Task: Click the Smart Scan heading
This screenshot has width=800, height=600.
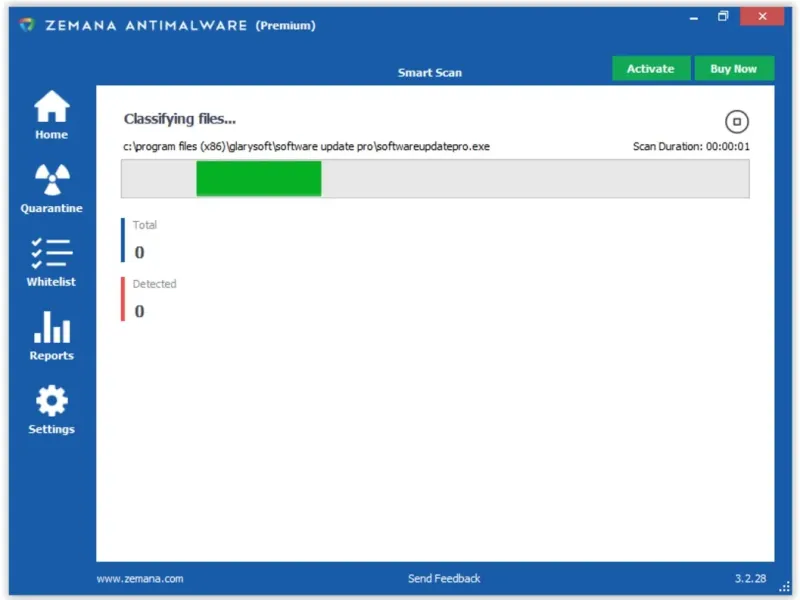Action: click(430, 72)
